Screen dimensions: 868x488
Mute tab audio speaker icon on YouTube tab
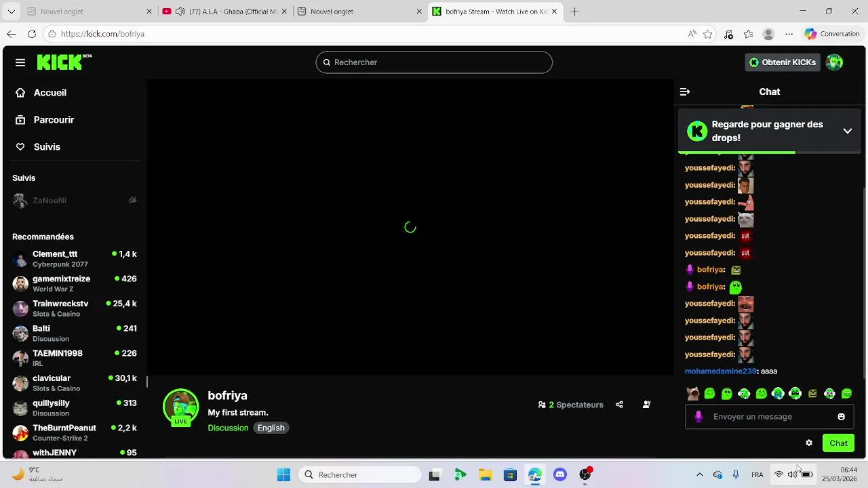click(180, 12)
